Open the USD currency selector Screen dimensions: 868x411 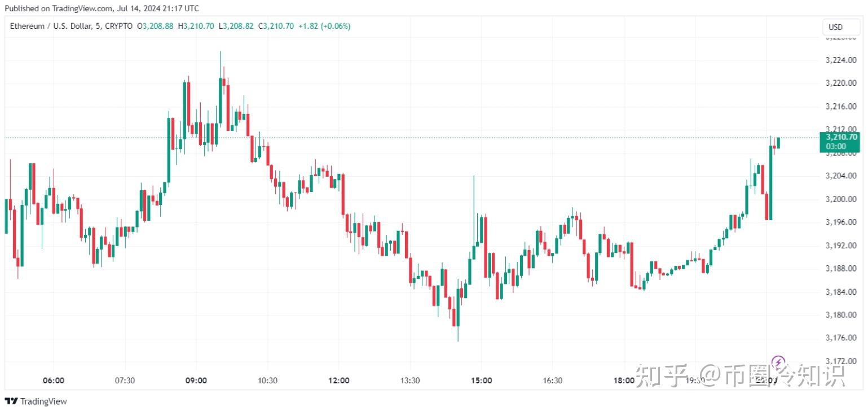point(835,27)
